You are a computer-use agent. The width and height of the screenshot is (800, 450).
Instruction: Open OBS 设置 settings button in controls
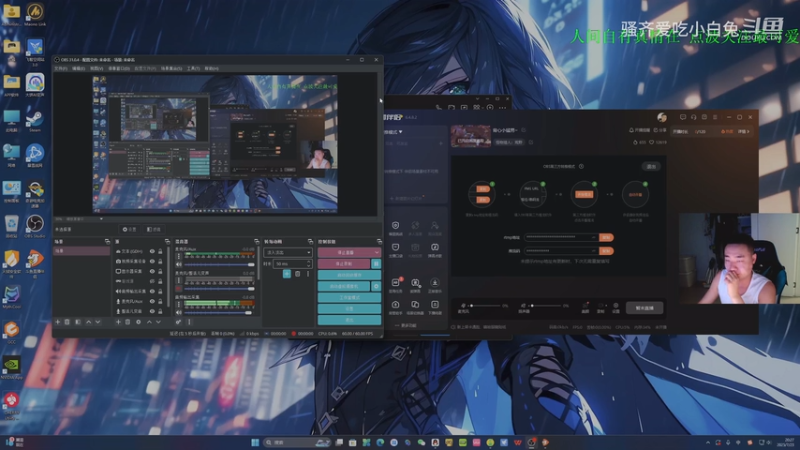click(349, 309)
